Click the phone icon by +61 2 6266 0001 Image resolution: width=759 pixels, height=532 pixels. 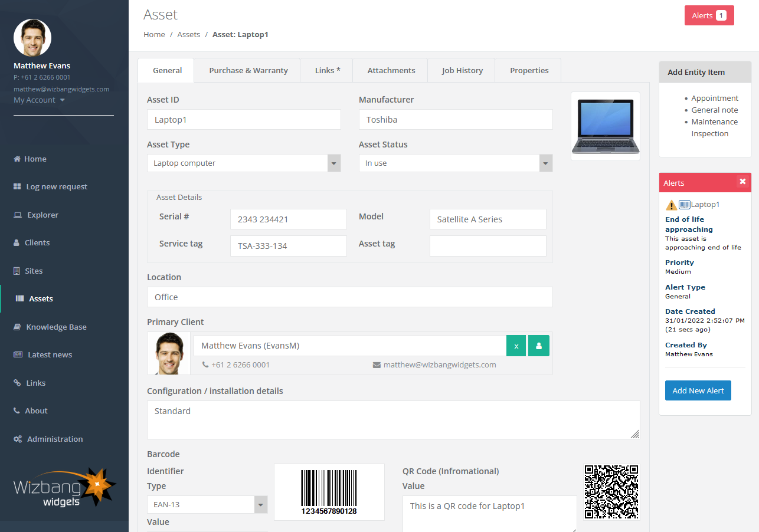click(x=205, y=364)
